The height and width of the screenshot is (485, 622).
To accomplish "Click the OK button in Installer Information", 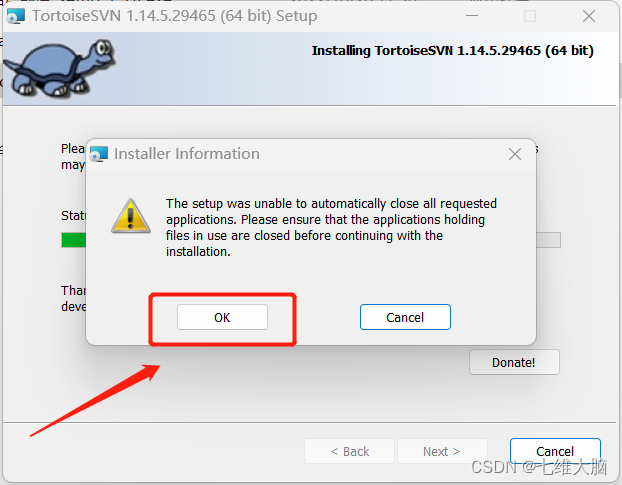I will click(x=222, y=317).
